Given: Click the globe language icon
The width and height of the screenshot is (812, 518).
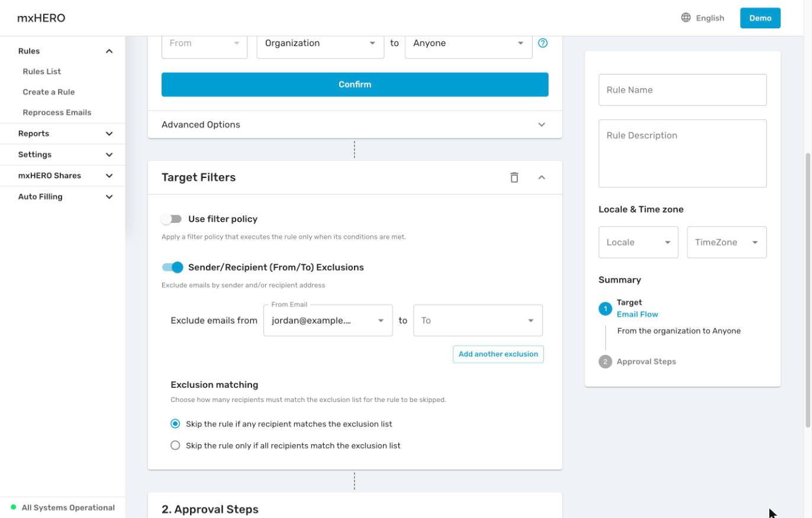Looking at the screenshot, I should 686,18.
